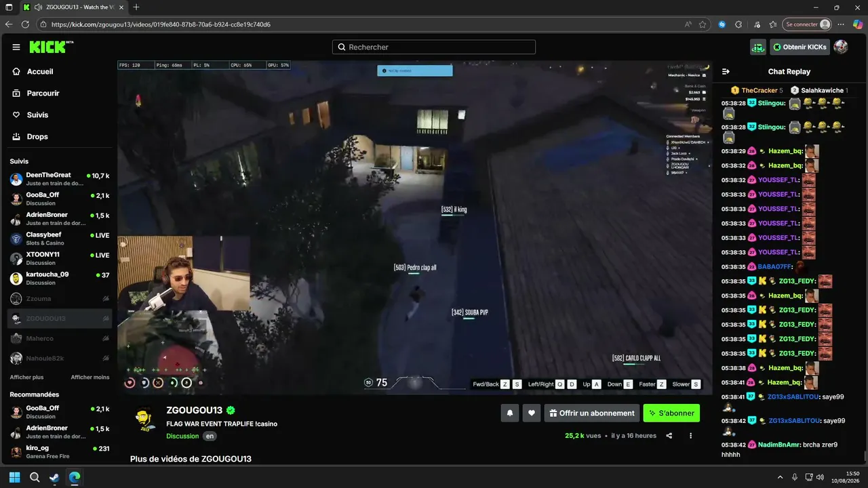Open the offline Zzouma channel
This screenshot has width=868, height=488.
(60, 299)
